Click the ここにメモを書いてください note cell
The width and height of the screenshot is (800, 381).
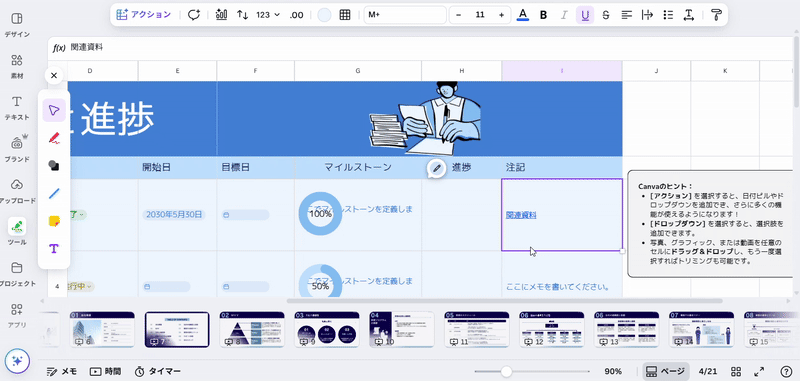point(558,287)
